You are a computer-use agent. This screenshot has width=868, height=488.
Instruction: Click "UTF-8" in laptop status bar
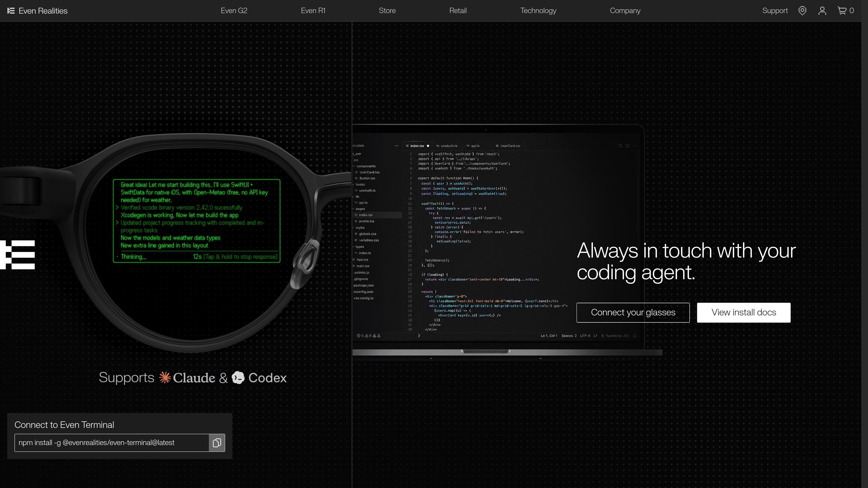coord(585,336)
